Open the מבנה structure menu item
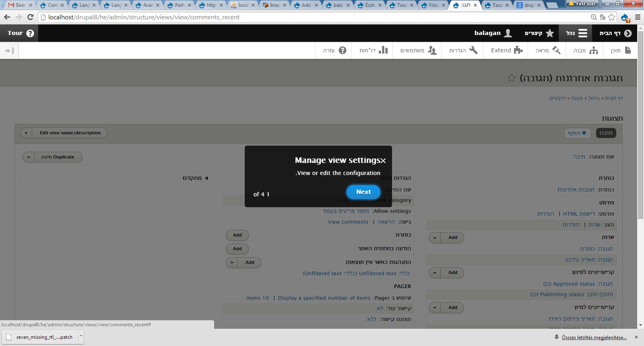The width and height of the screenshot is (644, 346). tap(586, 50)
